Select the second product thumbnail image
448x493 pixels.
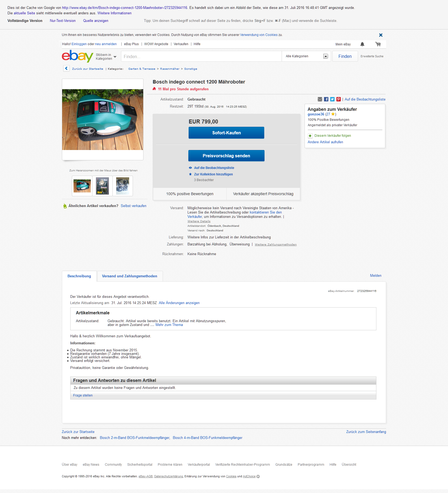(x=102, y=186)
